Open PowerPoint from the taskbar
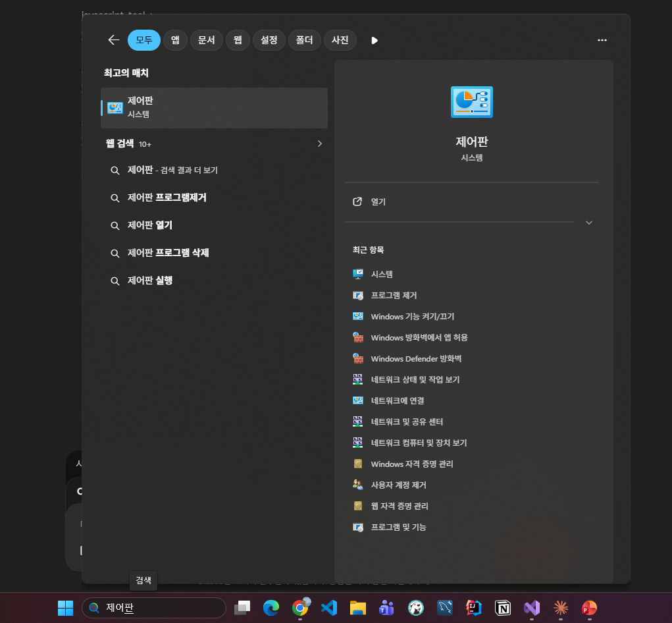Screen dimensions: 672x623 click(590, 608)
